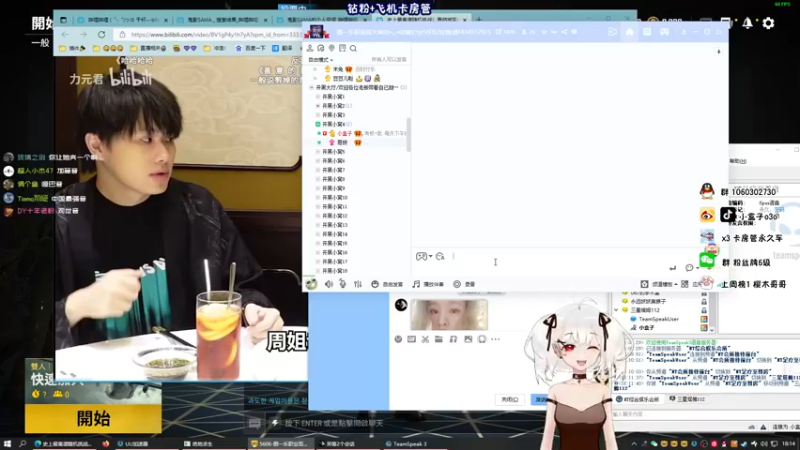The width and height of the screenshot is (800, 450).
Task: Open the YY template dropdown at bottom right
Action: click(x=659, y=284)
